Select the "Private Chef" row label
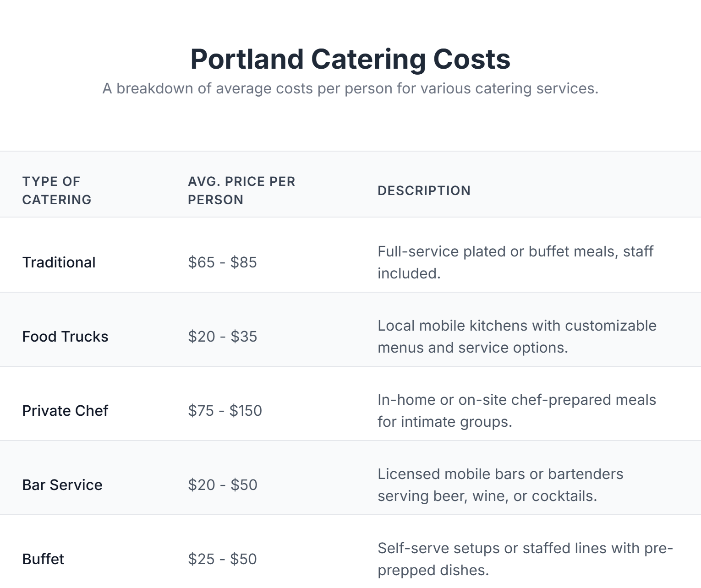The image size is (701, 588). pyautogui.click(x=65, y=411)
